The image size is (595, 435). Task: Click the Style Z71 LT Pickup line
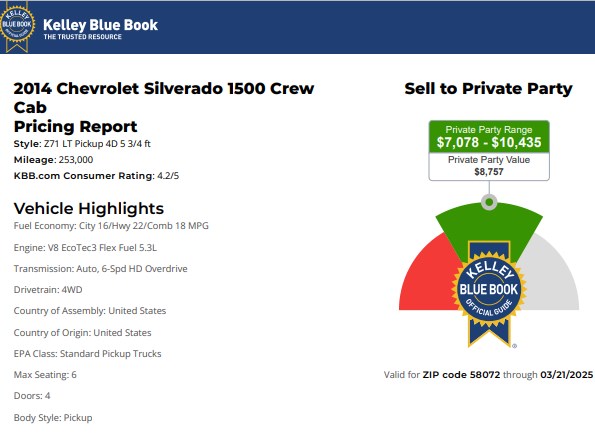point(82,144)
